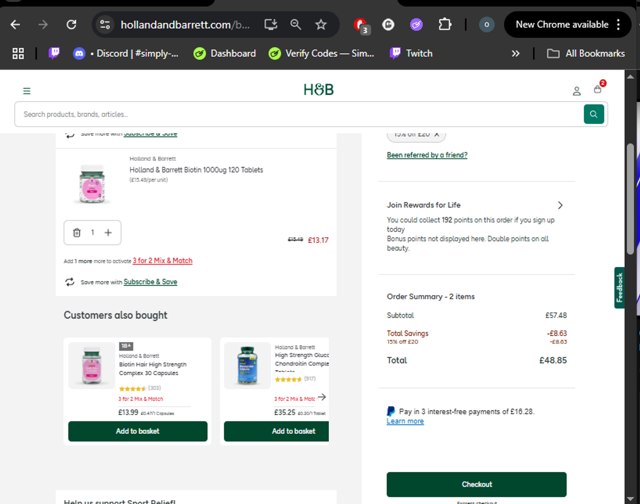640x504 pixels.
Task: Remove the 15% off £20 promo chip
Action: (x=437, y=134)
